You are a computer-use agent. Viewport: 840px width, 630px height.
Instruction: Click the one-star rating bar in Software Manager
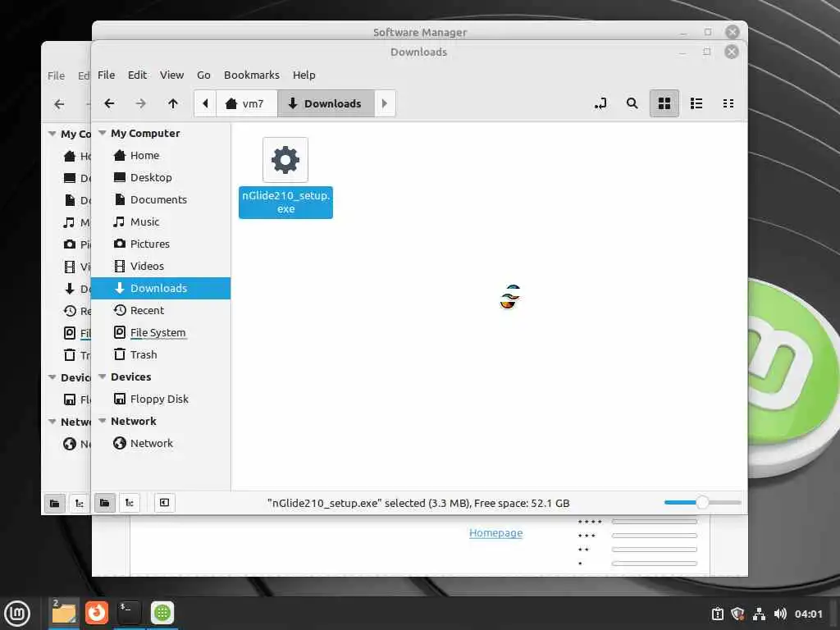[654, 563]
